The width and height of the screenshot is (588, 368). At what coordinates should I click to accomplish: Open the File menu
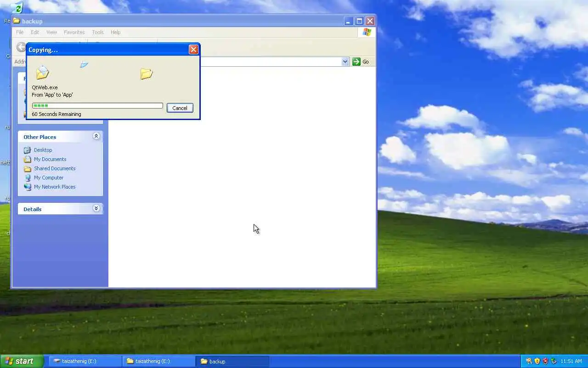pos(20,32)
